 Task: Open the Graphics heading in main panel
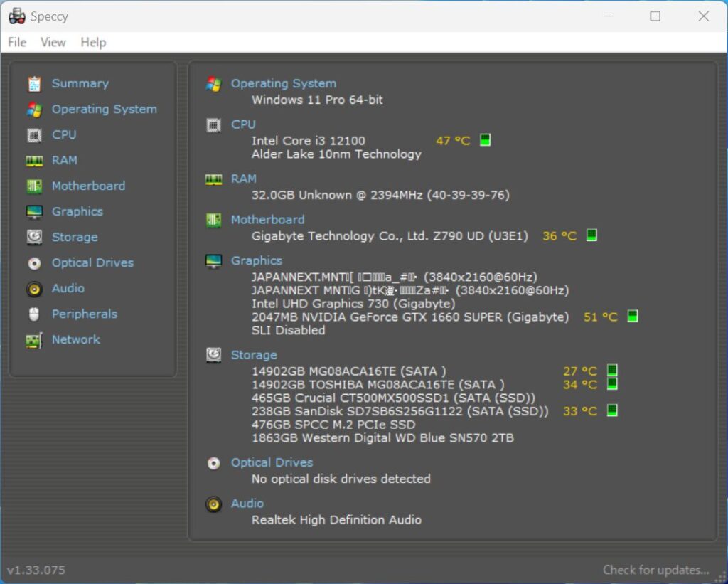256,261
